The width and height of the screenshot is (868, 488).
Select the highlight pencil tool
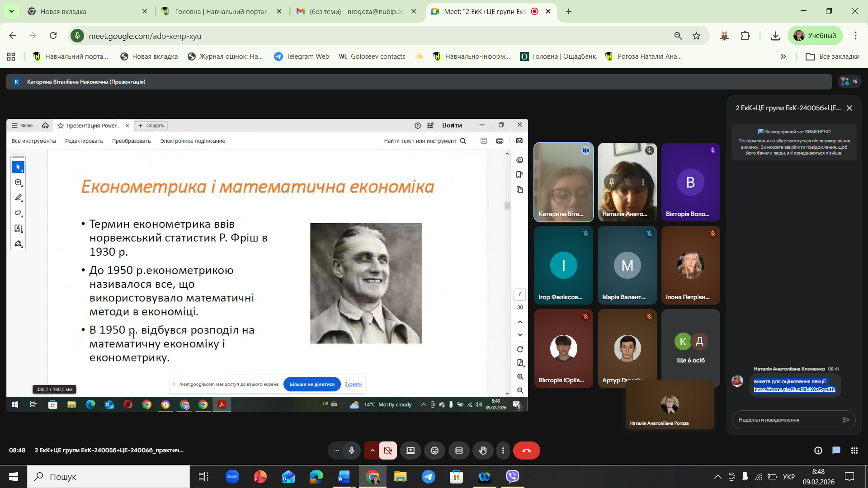point(19,197)
